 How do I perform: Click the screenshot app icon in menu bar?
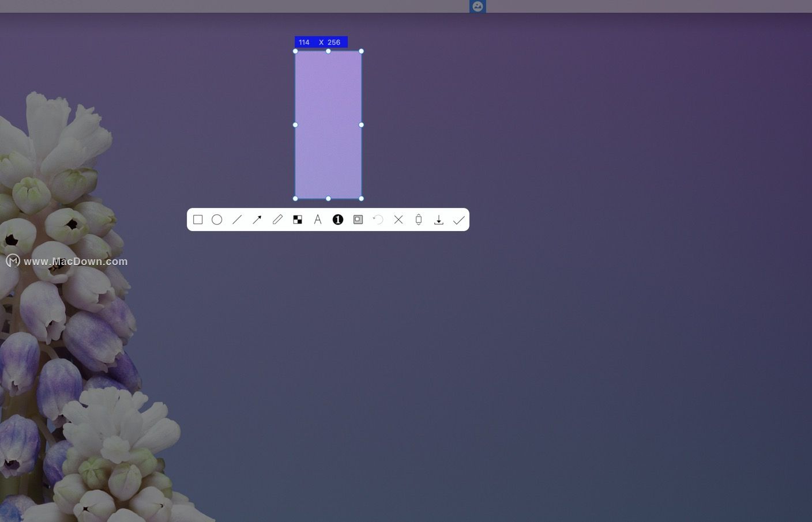point(478,6)
